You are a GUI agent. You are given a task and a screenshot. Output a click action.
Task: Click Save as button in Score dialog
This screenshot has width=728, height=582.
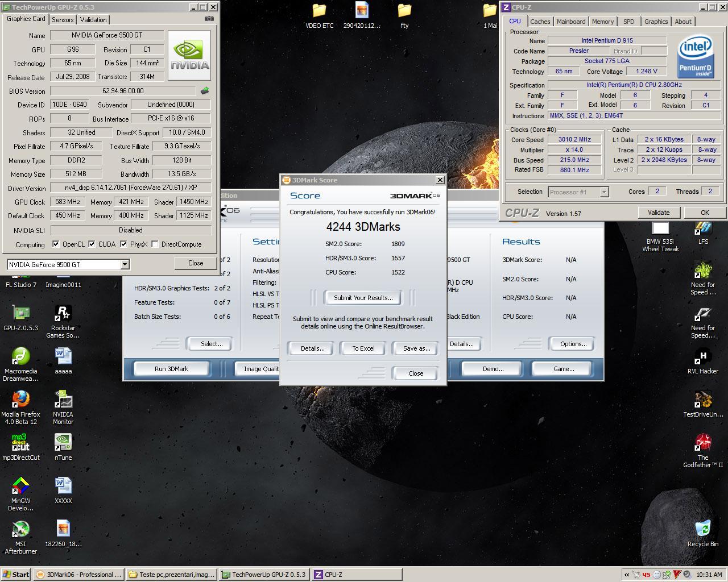coord(416,348)
